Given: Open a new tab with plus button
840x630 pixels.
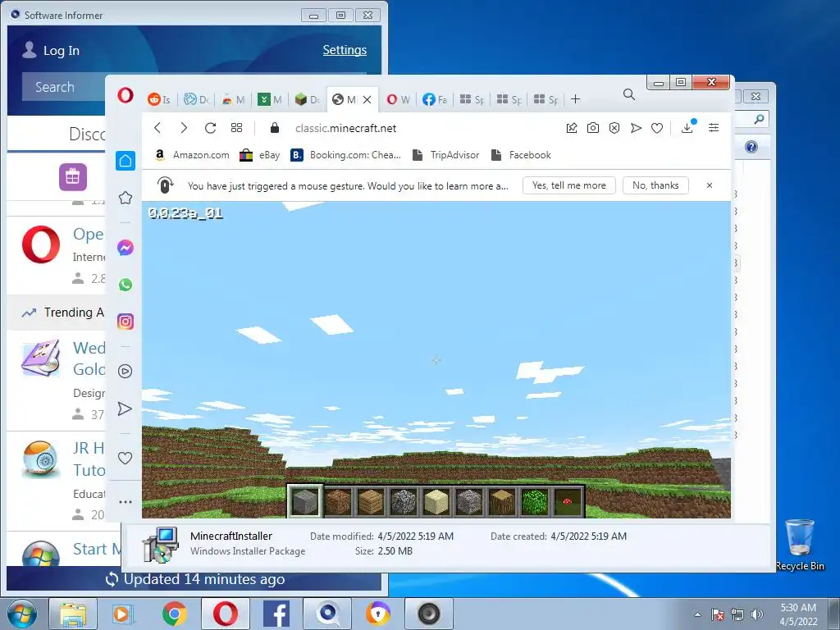Looking at the screenshot, I should [575, 99].
